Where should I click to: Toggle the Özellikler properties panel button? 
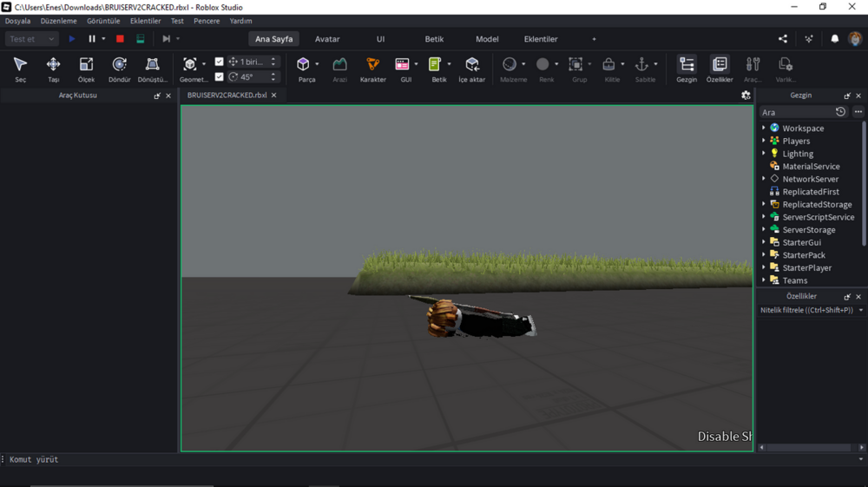(x=720, y=69)
